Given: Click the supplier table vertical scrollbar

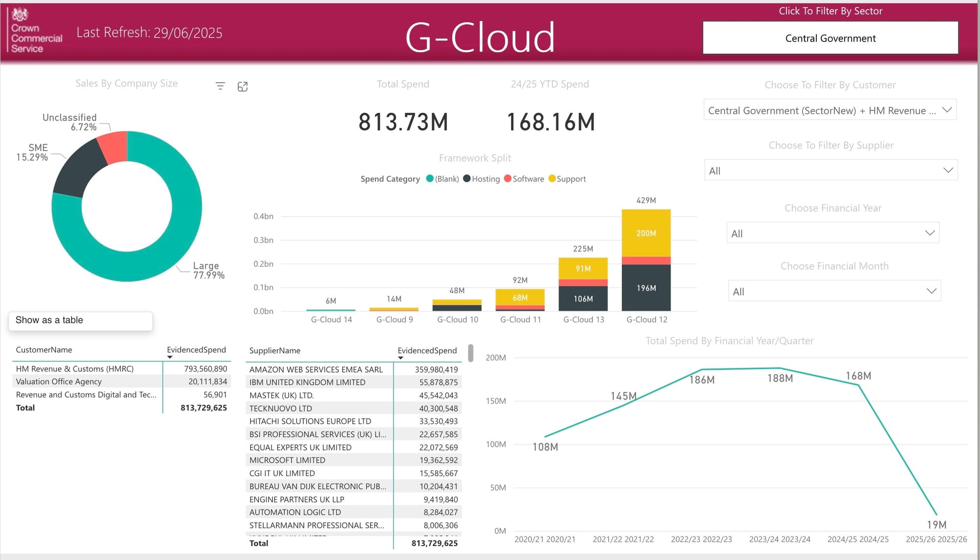Looking at the screenshot, I should pyautogui.click(x=471, y=353).
